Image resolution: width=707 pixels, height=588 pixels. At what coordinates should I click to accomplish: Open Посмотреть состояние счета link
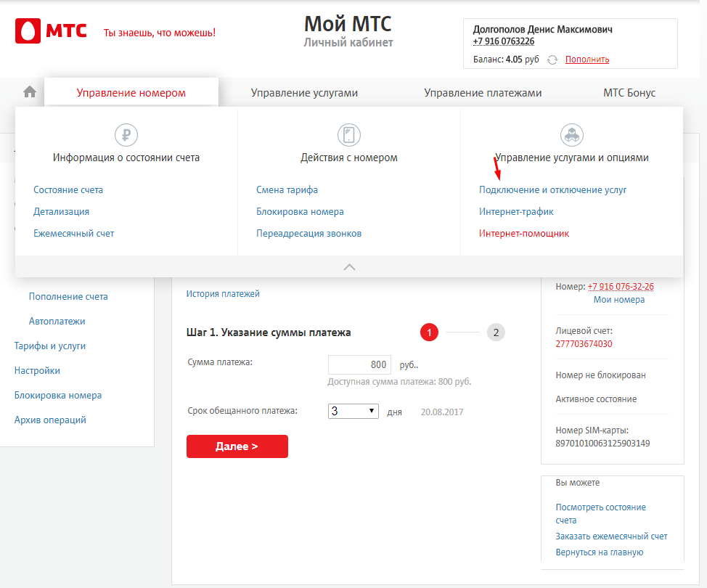[600, 514]
